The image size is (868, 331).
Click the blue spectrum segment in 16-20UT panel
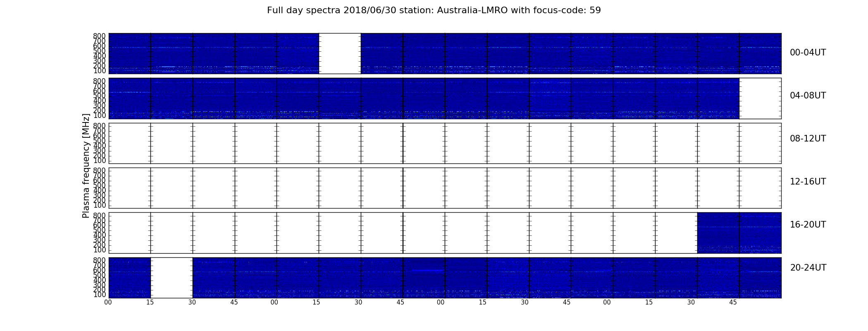[x=739, y=233]
